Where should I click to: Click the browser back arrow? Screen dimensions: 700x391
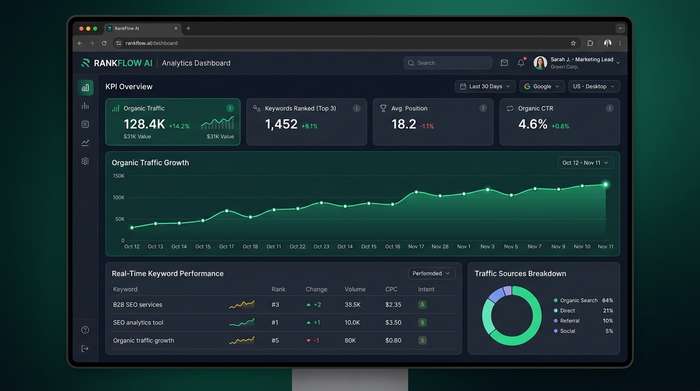tap(80, 43)
